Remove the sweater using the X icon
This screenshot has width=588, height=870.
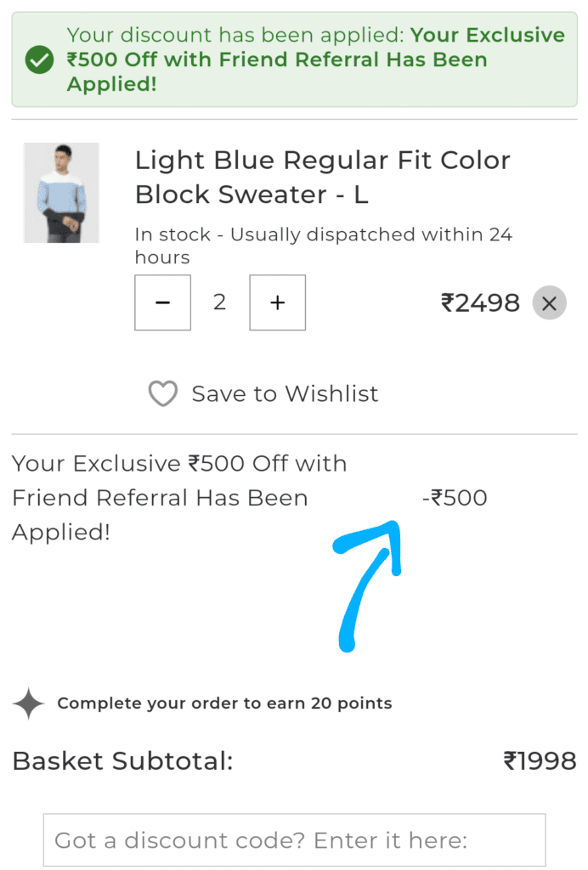click(x=549, y=303)
